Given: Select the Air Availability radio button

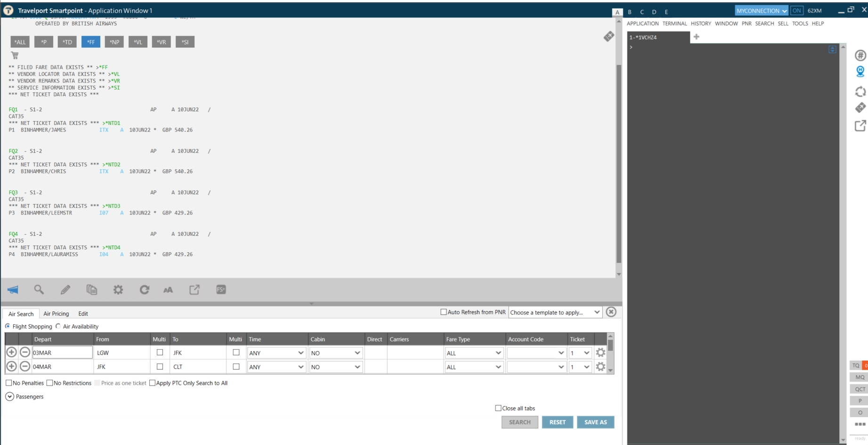Looking at the screenshot, I should (58, 326).
